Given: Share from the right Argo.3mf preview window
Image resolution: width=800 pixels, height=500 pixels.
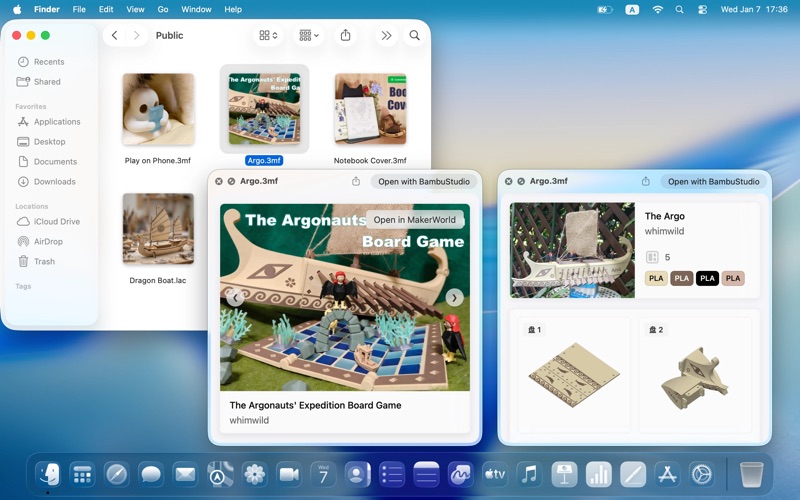Looking at the screenshot, I should click(645, 181).
